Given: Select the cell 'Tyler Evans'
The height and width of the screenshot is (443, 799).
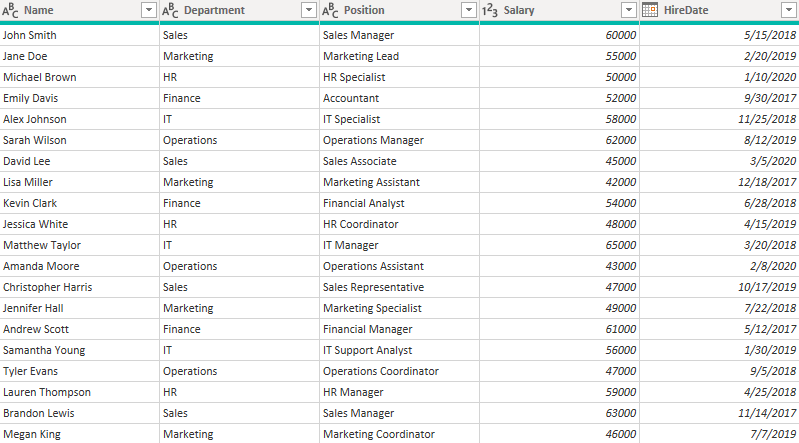Looking at the screenshot, I should (x=79, y=371).
